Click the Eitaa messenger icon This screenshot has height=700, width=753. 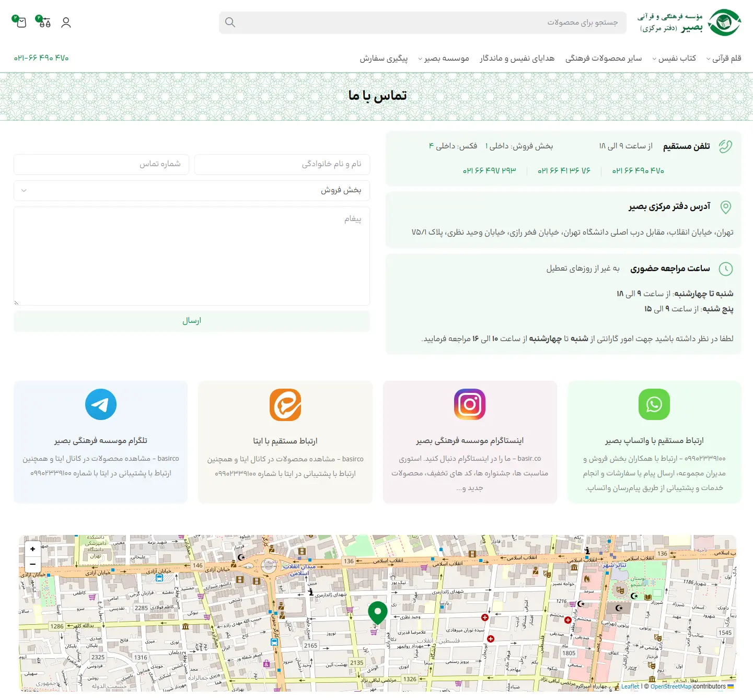(x=285, y=405)
